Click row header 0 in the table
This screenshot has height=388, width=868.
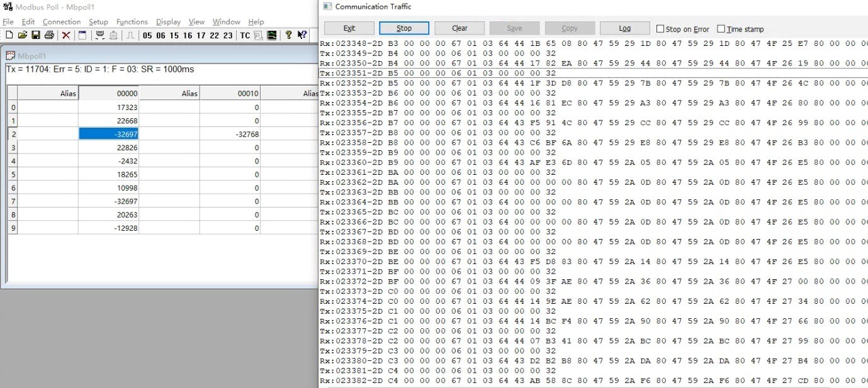pyautogui.click(x=13, y=108)
